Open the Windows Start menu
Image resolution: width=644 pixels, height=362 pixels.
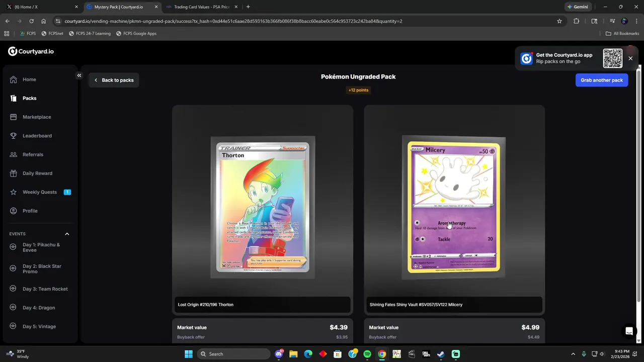click(189, 354)
